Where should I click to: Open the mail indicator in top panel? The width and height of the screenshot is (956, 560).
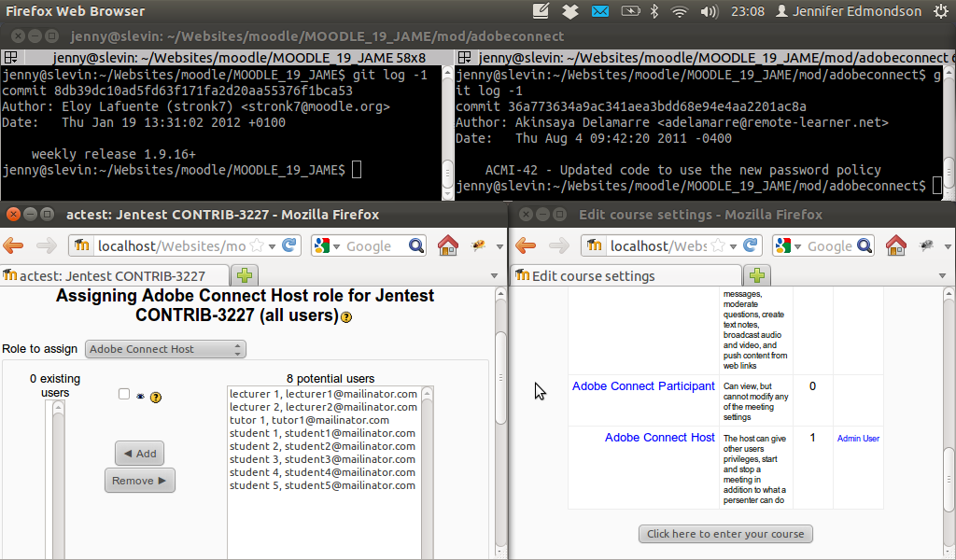[600, 11]
